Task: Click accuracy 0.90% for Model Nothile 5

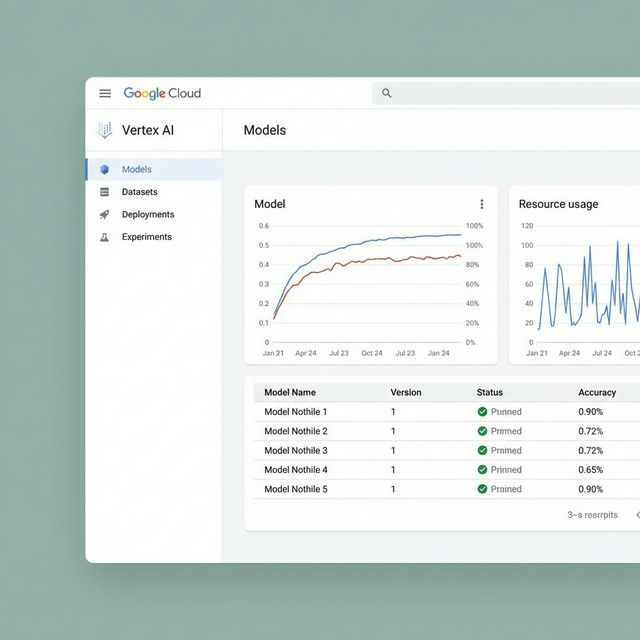Action: (591, 489)
